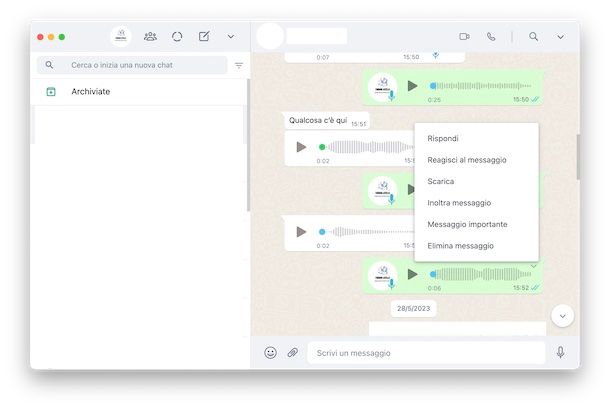Play the 0:25 sent voice message
The height and width of the screenshot is (409, 610).
tap(412, 86)
